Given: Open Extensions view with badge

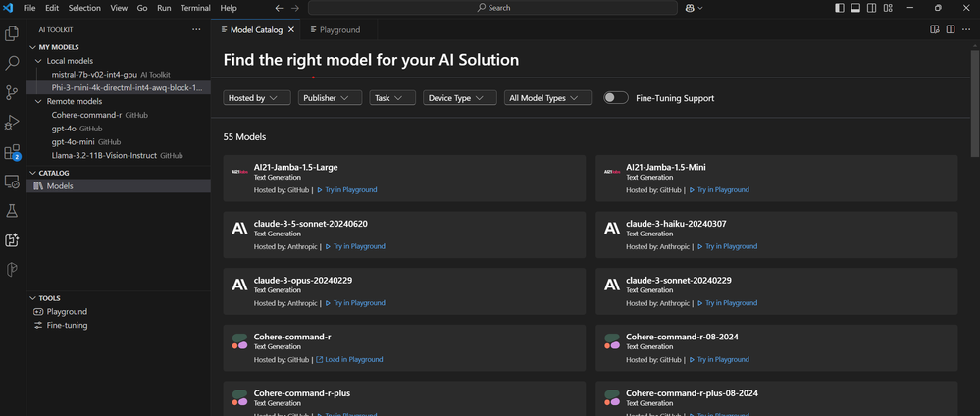Looking at the screenshot, I should pos(12,152).
